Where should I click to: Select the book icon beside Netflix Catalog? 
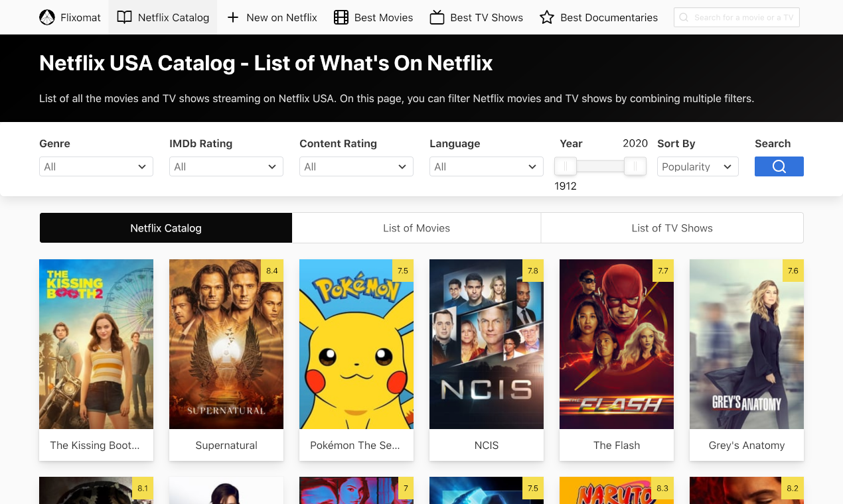pyautogui.click(x=124, y=17)
